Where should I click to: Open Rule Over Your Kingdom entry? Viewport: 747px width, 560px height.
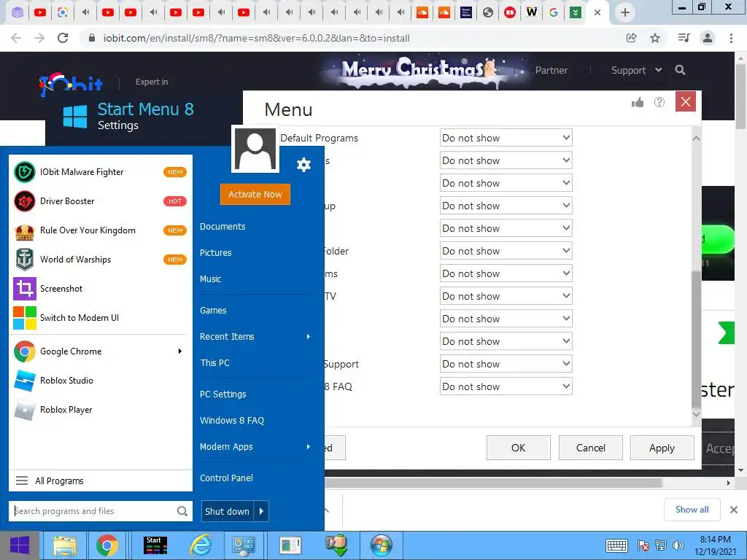click(x=100, y=230)
